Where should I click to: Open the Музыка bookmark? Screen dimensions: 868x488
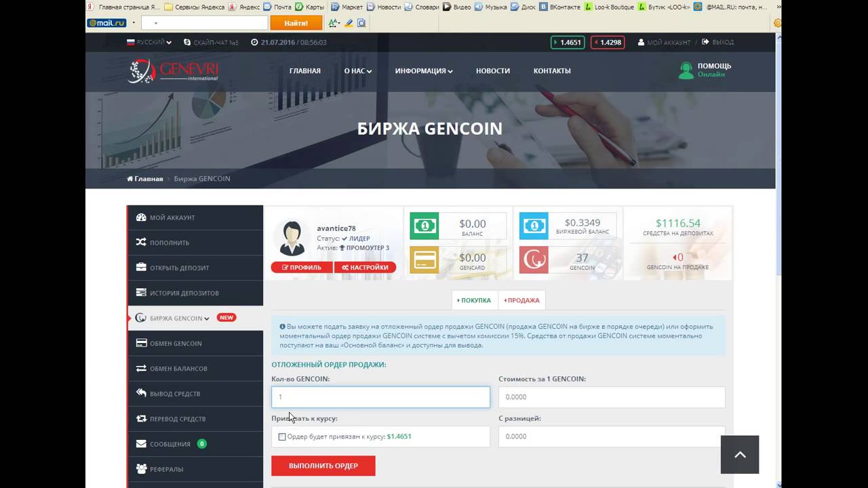click(491, 7)
